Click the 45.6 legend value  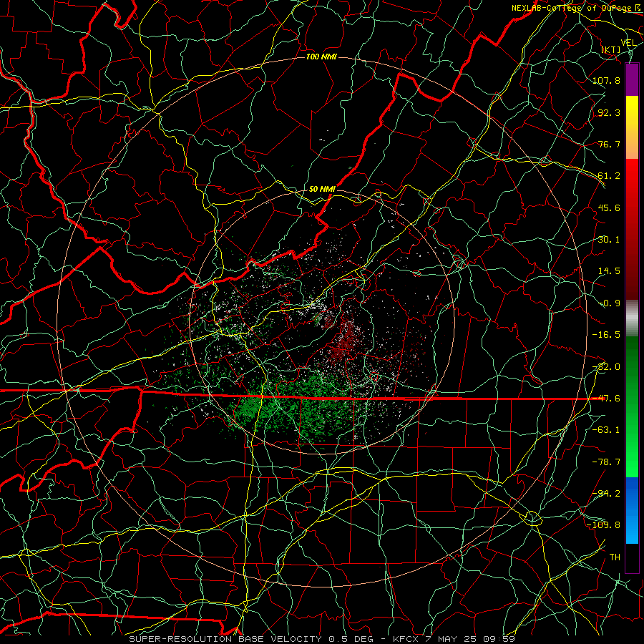pos(609,208)
